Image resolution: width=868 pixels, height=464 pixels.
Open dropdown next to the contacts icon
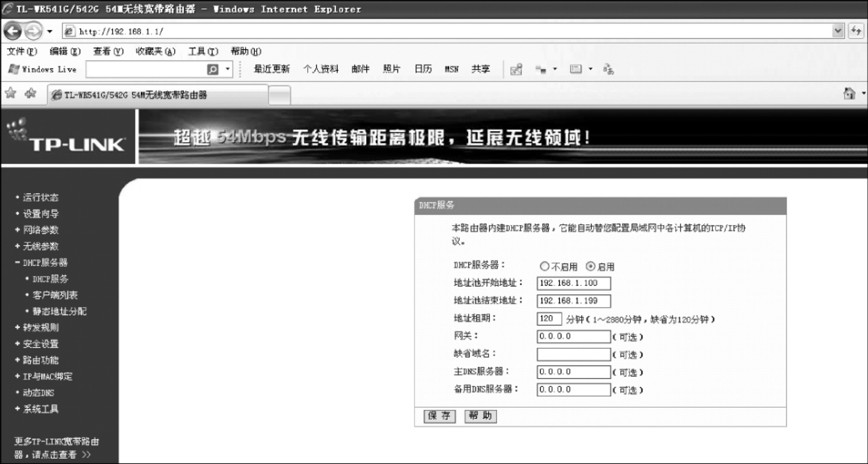[555, 69]
